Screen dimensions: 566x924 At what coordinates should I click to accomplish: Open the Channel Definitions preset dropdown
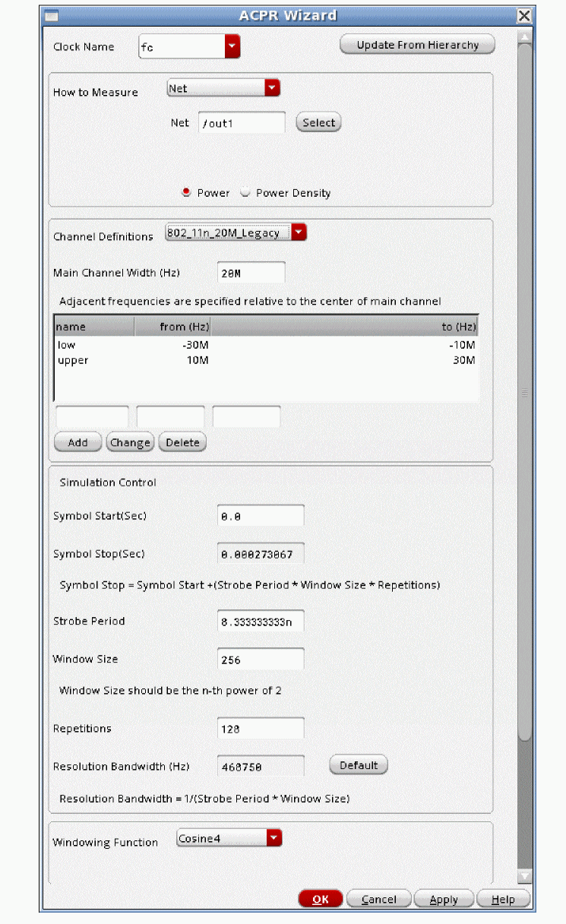[x=299, y=233]
